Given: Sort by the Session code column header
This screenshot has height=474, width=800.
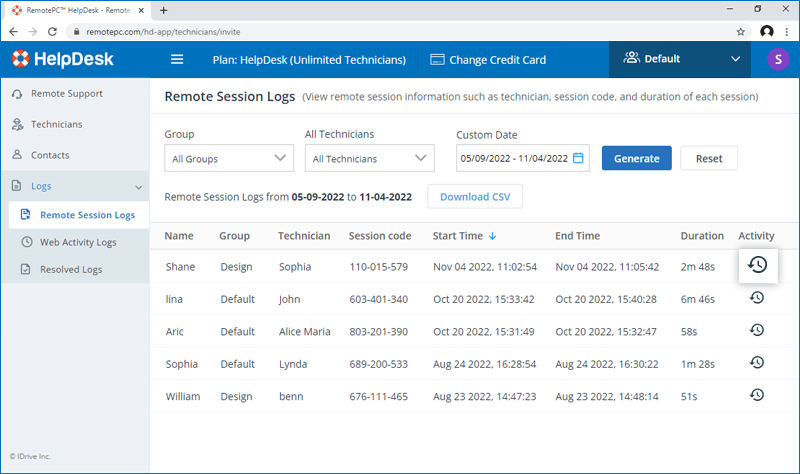Looking at the screenshot, I should pos(380,236).
